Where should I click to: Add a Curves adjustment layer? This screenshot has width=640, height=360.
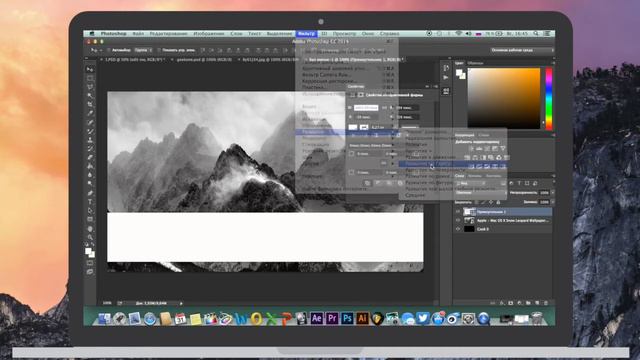point(487,149)
